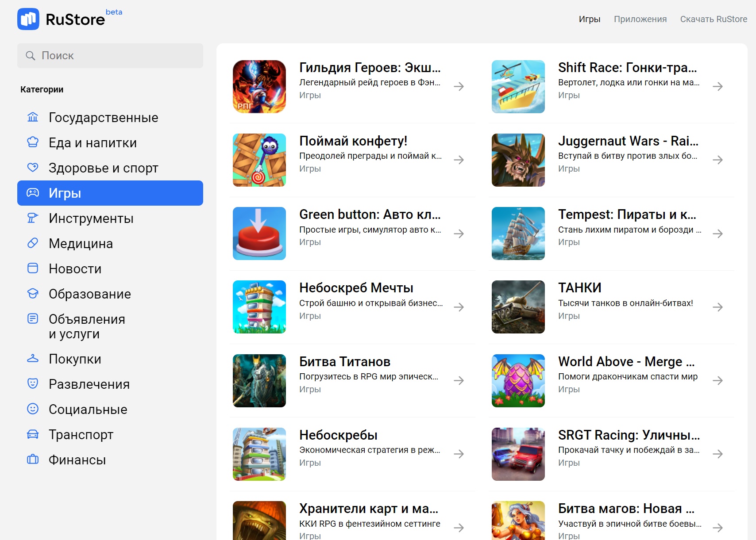This screenshot has height=540, width=756.
Task: Open Небоскреб Мечты tower icon
Action: [259, 307]
